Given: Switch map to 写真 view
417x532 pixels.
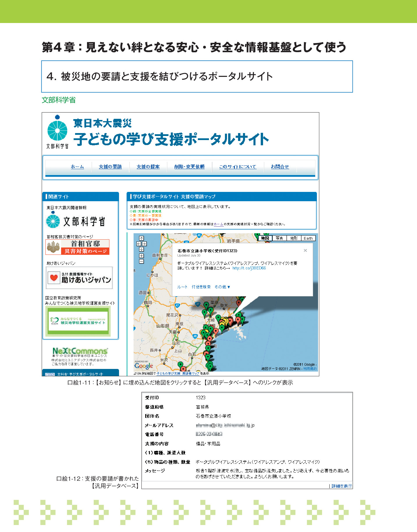Looking at the screenshot, I should [x=279, y=238].
